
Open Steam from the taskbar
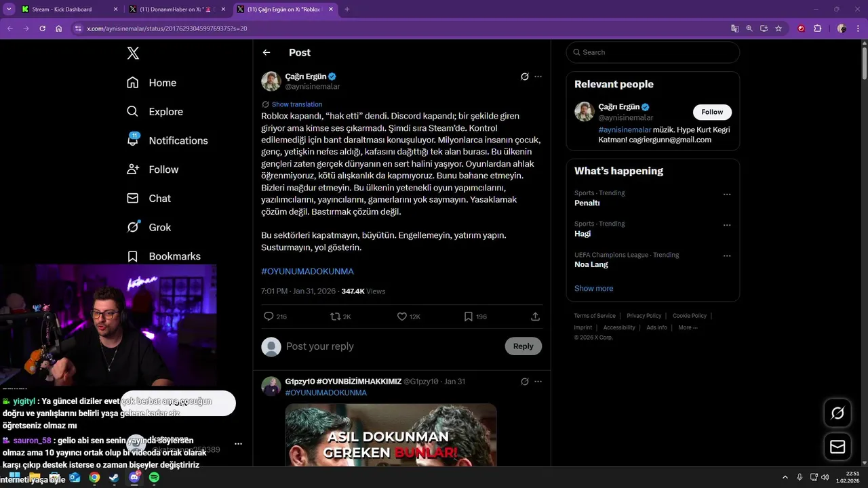[115, 477]
